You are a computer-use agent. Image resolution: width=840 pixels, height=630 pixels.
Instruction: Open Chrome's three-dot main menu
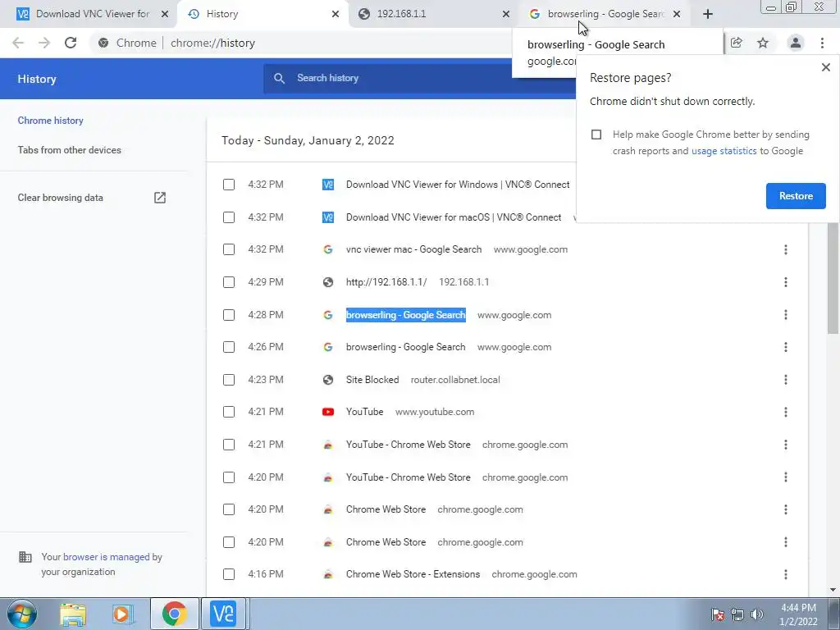coord(822,43)
